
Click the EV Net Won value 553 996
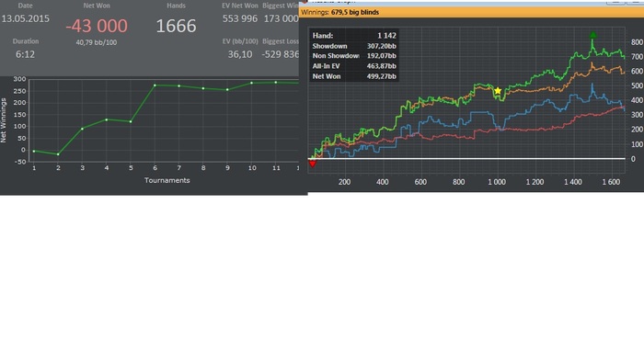[240, 18]
